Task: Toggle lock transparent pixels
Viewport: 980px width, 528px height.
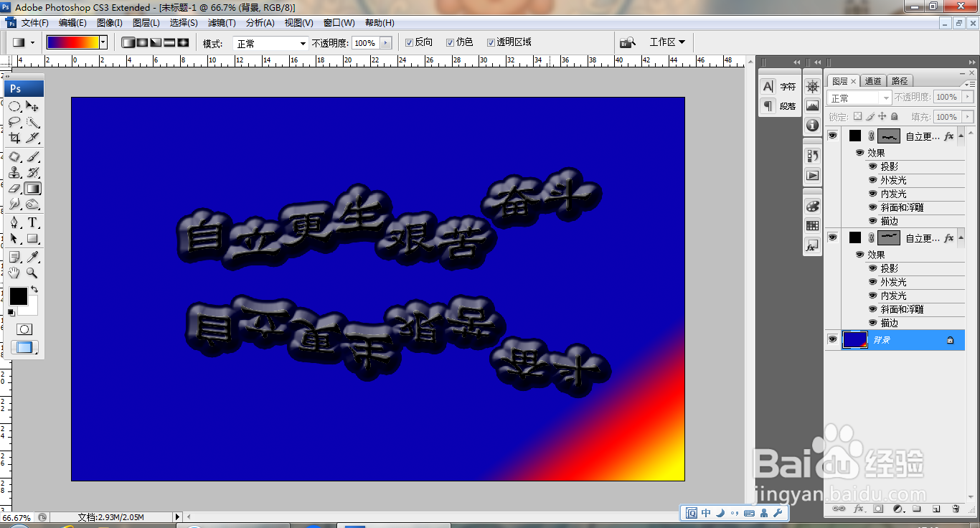Action: (857, 116)
